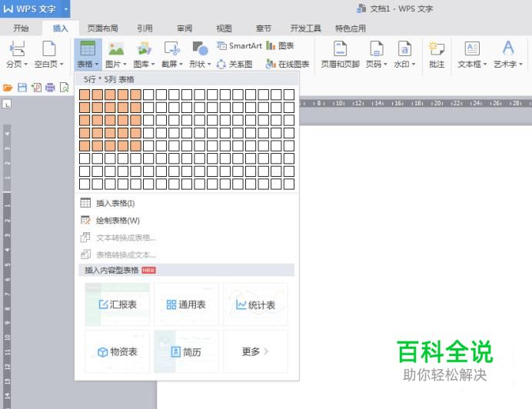Click the 水印 watermark icon
Viewport: 532px width, 409px height.
(404, 48)
